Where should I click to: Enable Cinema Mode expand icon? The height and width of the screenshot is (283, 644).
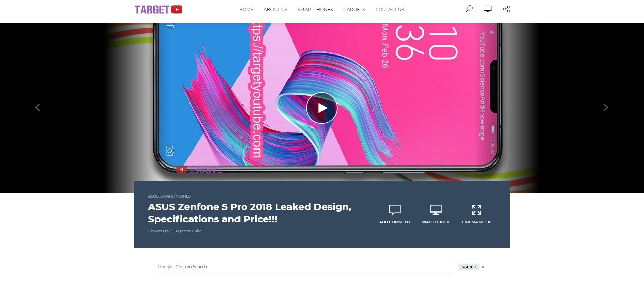[x=476, y=210]
